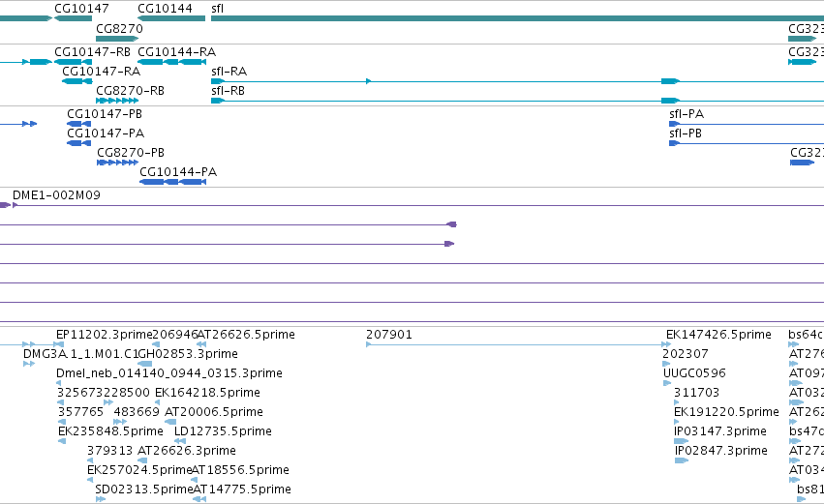Image resolution: width=824 pixels, height=504 pixels.
Task: Open the EP11202.3prime EST label
Action: (104, 335)
